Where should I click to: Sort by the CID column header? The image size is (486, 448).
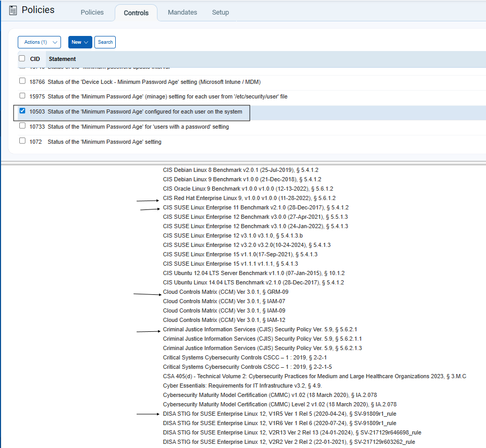tap(35, 59)
